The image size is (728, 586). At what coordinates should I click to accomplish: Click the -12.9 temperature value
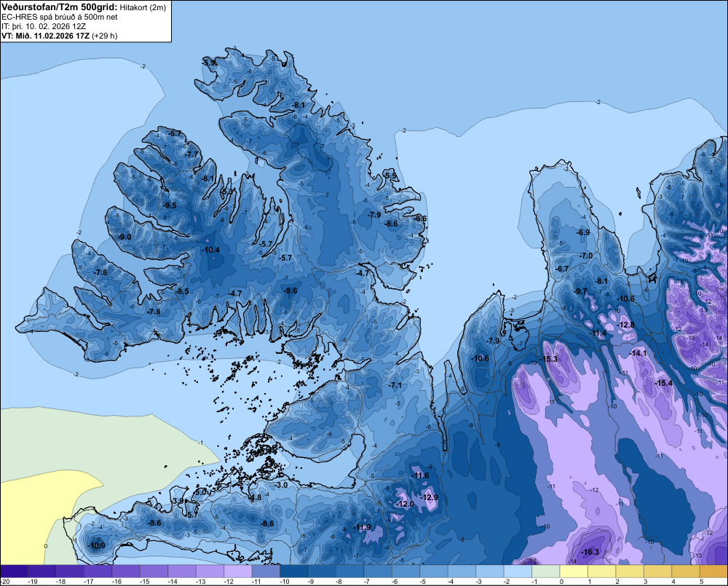click(x=429, y=497)
